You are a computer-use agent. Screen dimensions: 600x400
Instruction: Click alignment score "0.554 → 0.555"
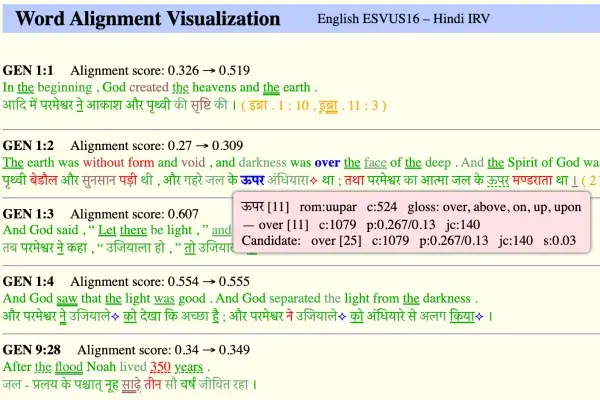click(209, 282)
